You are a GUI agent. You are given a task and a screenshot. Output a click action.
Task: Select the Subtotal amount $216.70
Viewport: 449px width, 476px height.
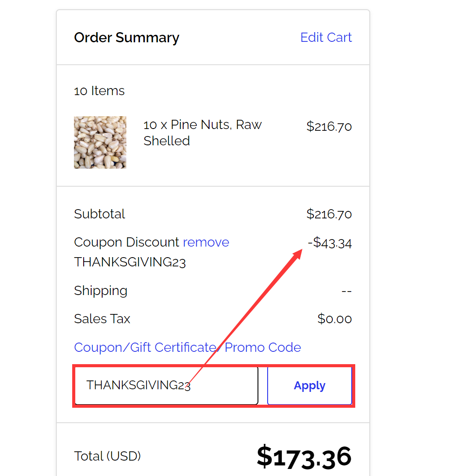329,214
